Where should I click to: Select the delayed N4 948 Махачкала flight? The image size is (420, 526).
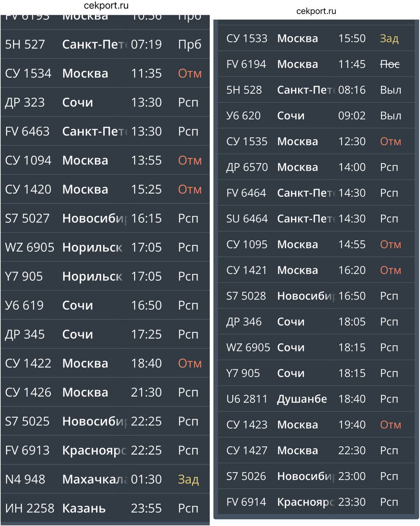[105, 479]
